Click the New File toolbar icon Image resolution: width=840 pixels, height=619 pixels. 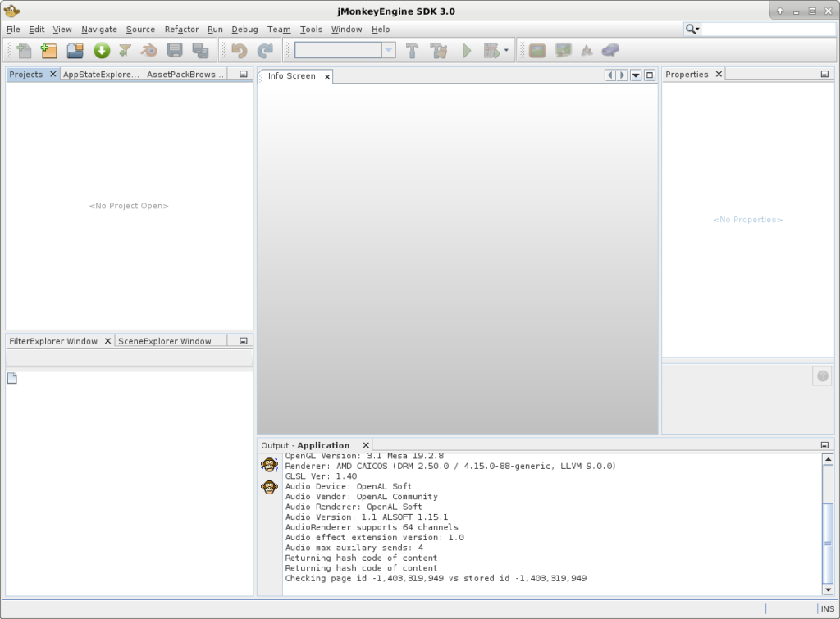(25, 51)
